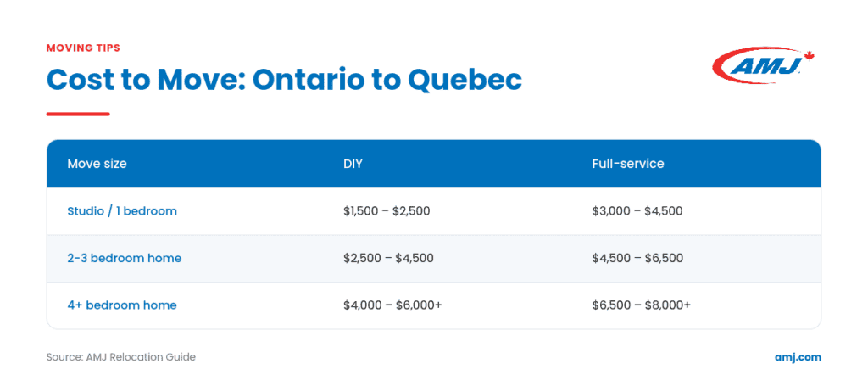Click the red underline below the title
The image size is (868, 386).
pos(78,114)
